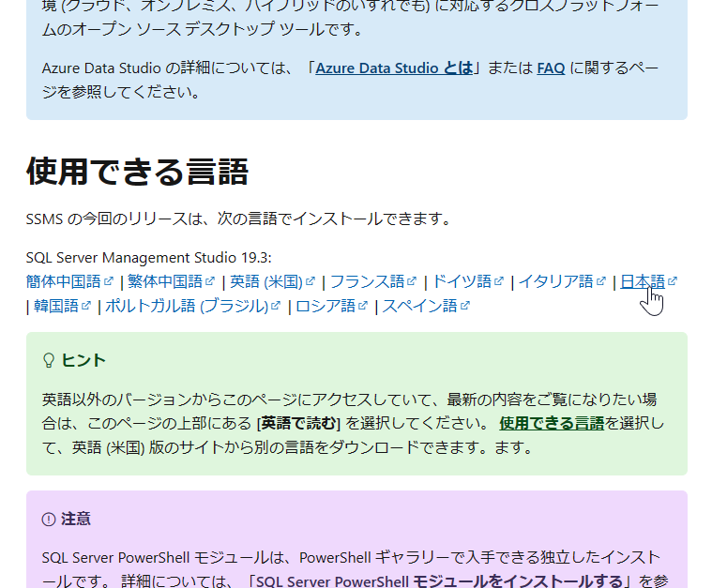This screenshot has height=588, width=712.
Task: Download 英語 (米国) SSMS version
Action: pos(266,281)
